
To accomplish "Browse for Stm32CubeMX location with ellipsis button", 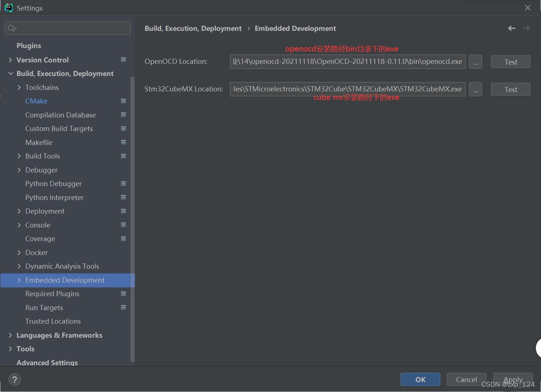I will 475,89.
